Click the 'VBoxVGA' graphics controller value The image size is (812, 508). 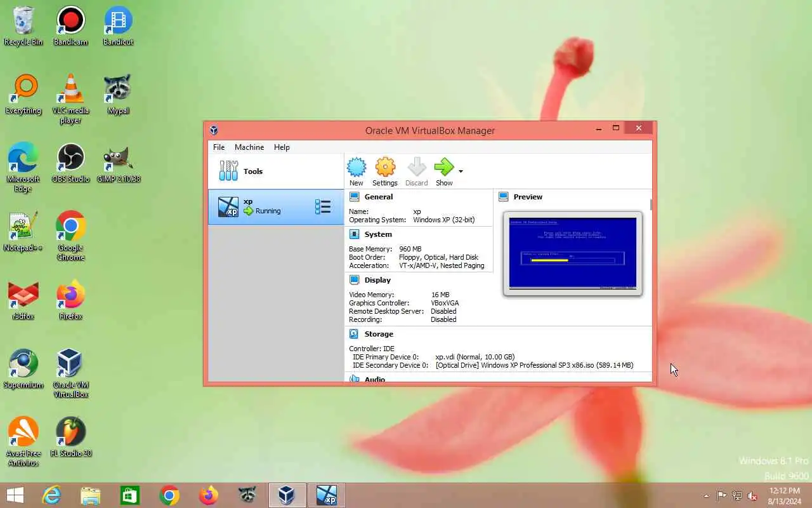(x=445, y=303)
